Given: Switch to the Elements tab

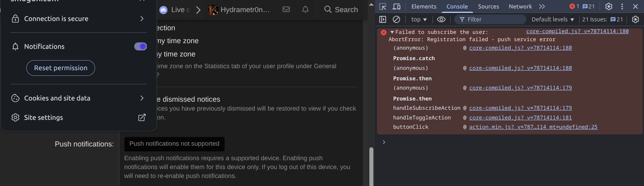Looking at the screenshot, I should (x=424, y=6).
